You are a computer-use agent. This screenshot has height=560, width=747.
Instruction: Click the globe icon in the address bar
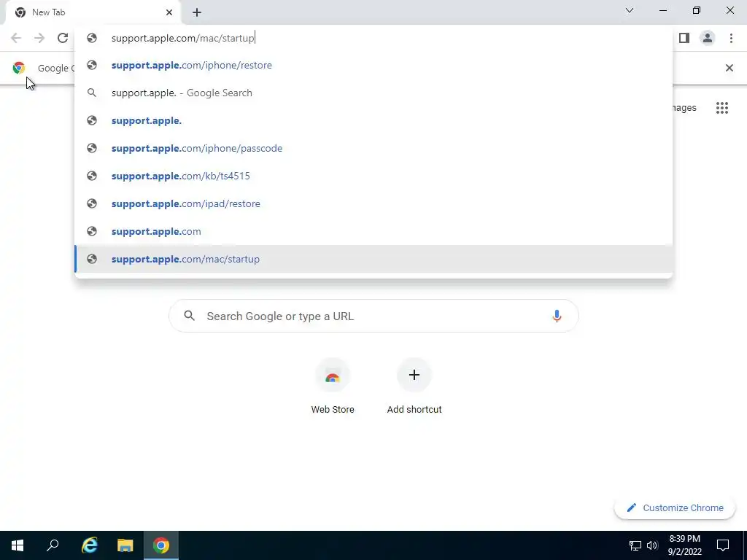click(92, 38)
